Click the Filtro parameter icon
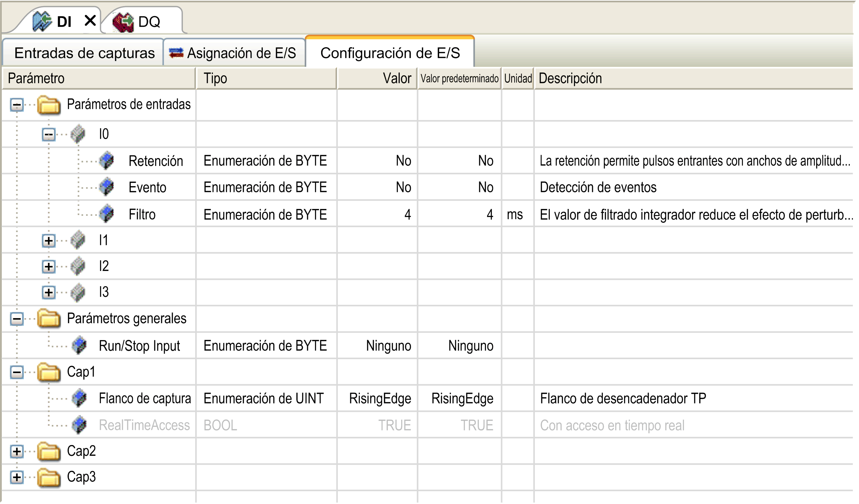 [107, 214]
